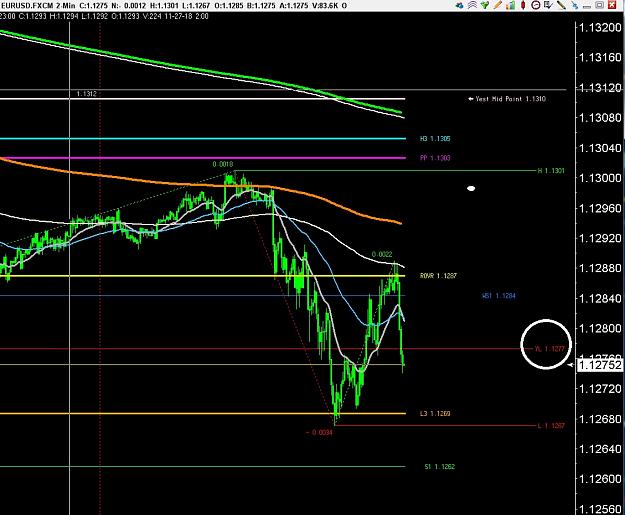Click the EURUSD.FXCM symbol title
The width and height of the screenshot is (625, 515).
(27, 6)
